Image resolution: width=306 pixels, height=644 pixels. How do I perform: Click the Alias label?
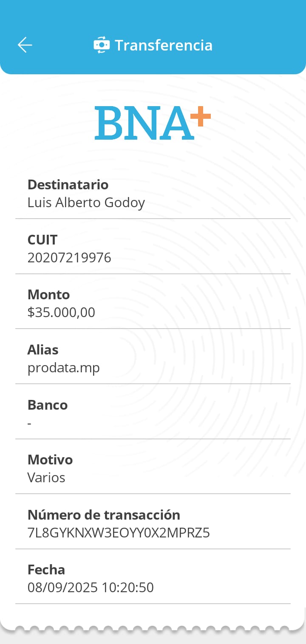(x=43, y=350)
